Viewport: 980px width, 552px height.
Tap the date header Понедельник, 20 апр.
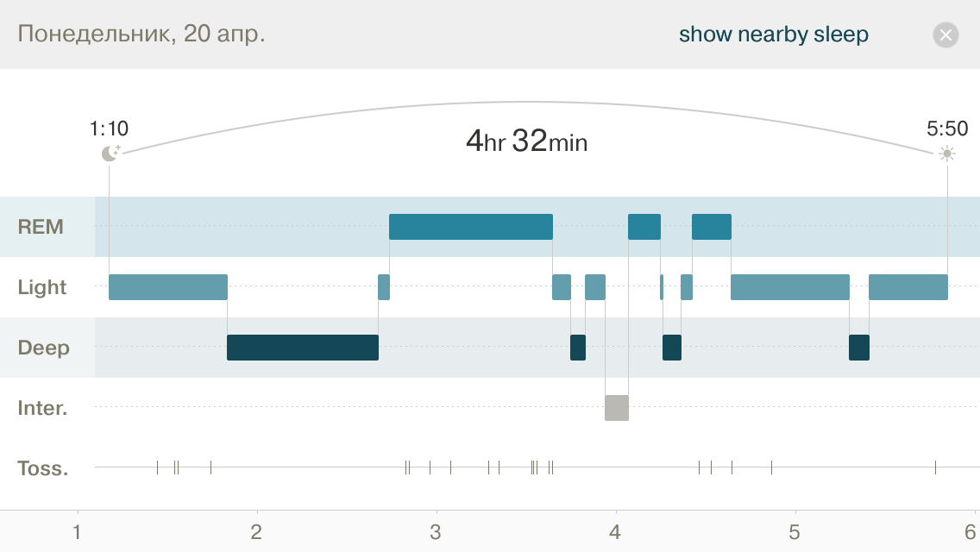[x=141, y=34]
